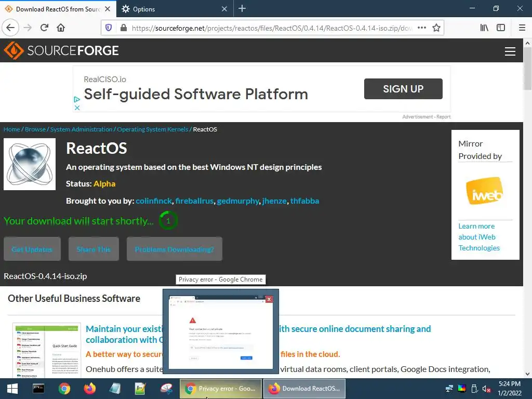
Task: Click the URL address bar
Action: pyautogui.click(x=271, y=28)
